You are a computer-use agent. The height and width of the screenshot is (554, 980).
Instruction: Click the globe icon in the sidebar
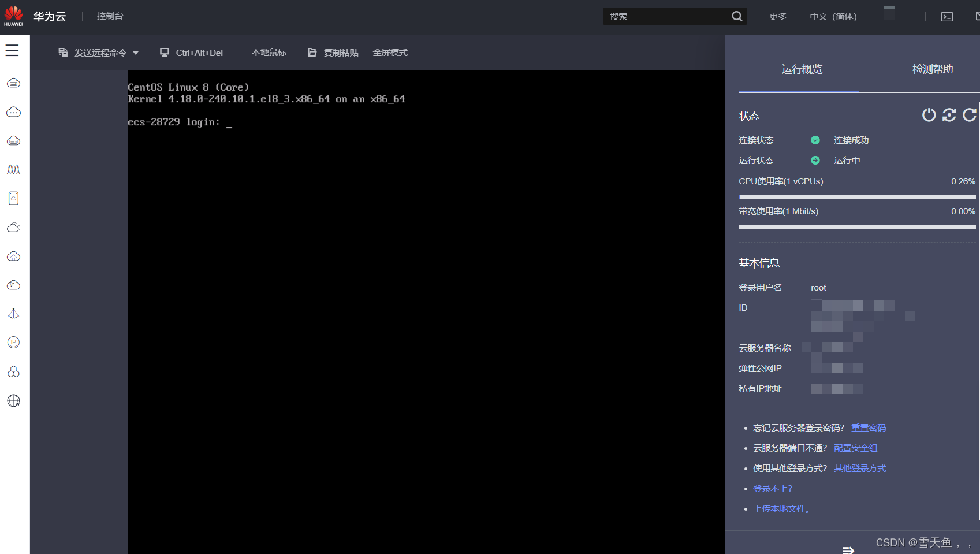[x=14, y=400]
